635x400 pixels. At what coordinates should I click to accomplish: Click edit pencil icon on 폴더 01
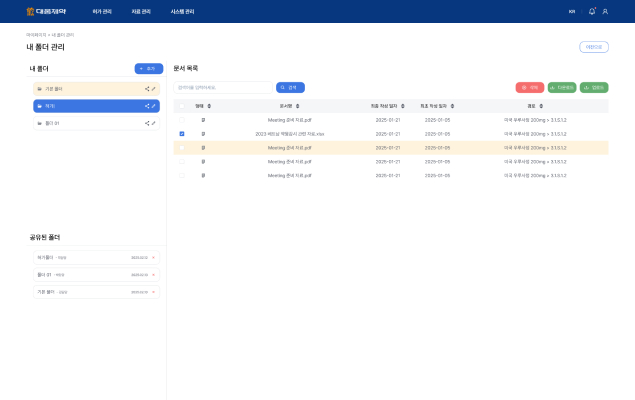point(153,123)
